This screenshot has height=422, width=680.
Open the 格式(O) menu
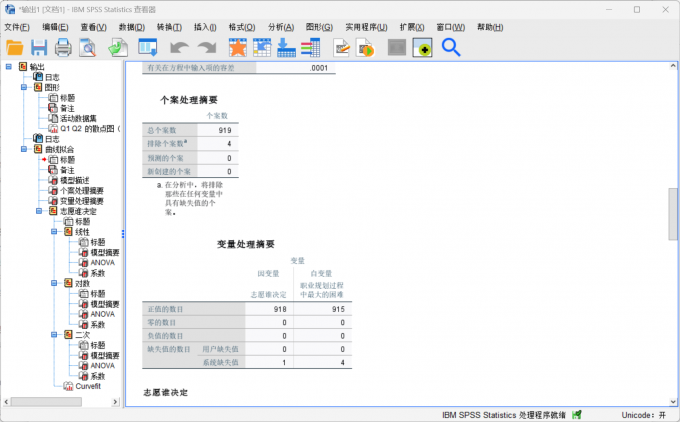[242, 27]
